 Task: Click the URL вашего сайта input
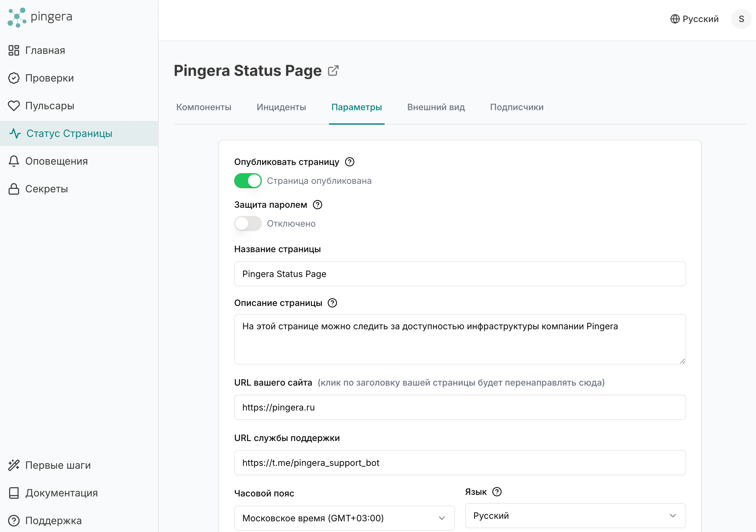(x=460, y=407)
